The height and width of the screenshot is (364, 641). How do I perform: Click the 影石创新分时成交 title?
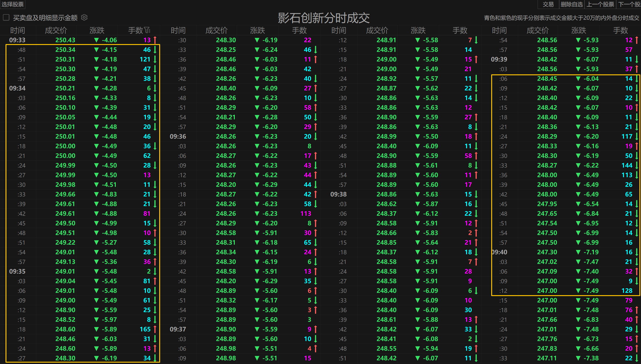324,18
